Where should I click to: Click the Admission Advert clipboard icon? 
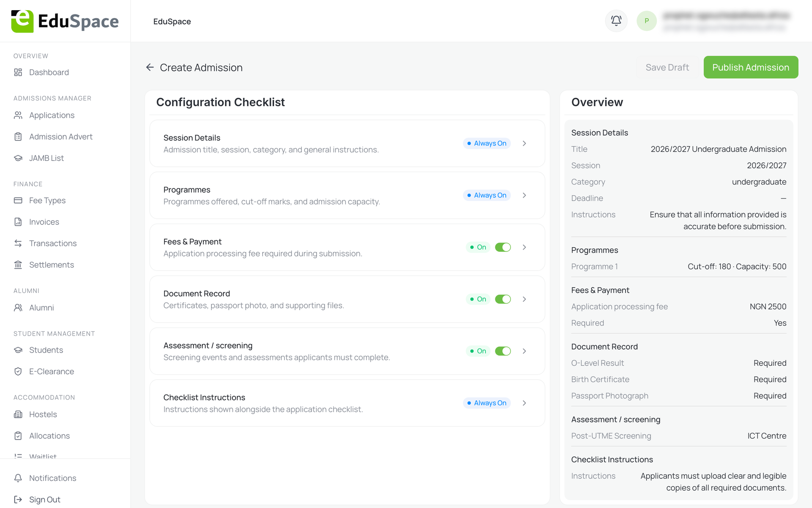[x=18, y=137]
